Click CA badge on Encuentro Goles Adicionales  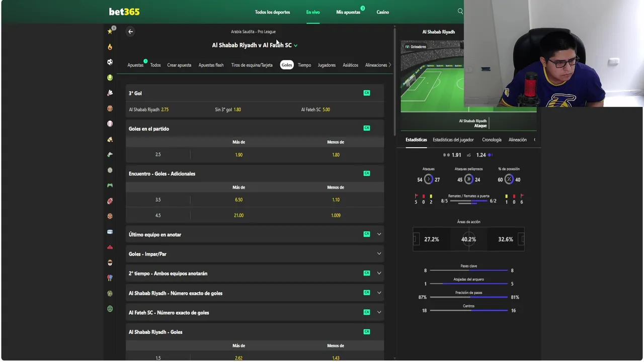367,173
